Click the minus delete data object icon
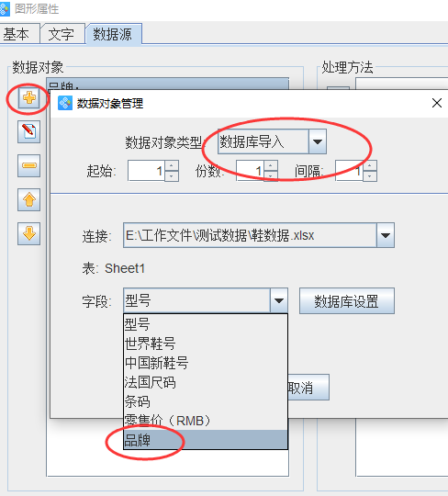The image size is (448, 496). [x=28, y=165]
